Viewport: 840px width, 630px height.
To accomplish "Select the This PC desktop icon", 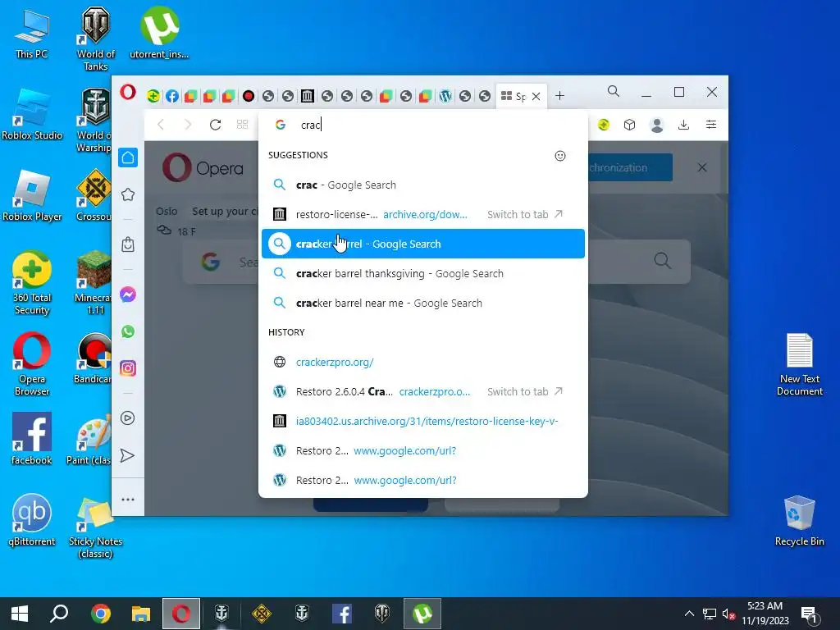I will pos(32,34).
